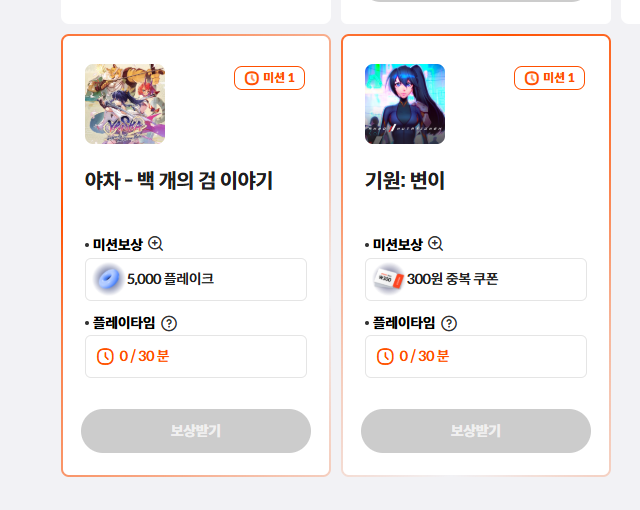Open the 기원: 변이 game thumbnail

pyautogui.click(x=405, y=104)
